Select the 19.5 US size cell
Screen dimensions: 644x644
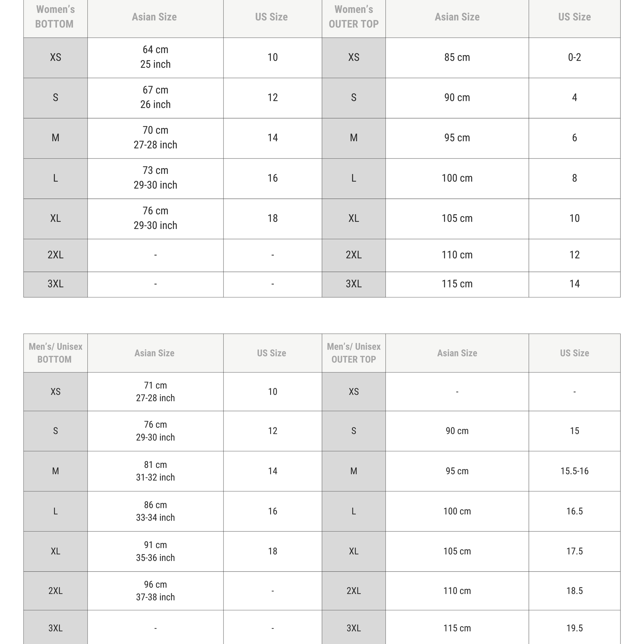tap(574, 628)
